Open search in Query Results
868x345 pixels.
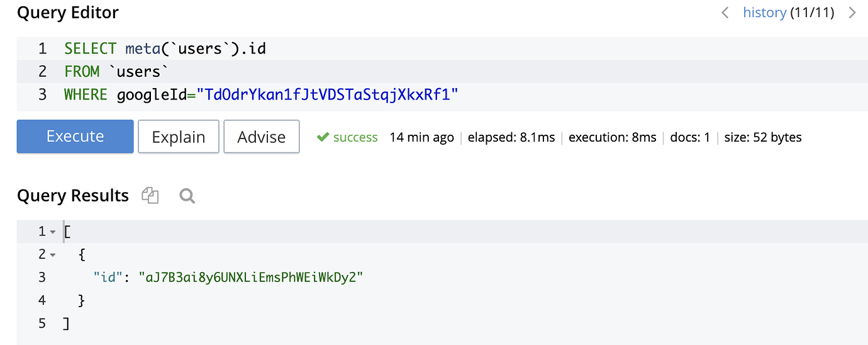187,196
